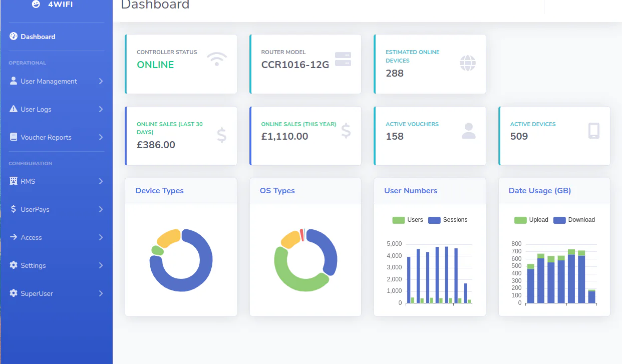Open the User Management menu item

coord(56,81)
